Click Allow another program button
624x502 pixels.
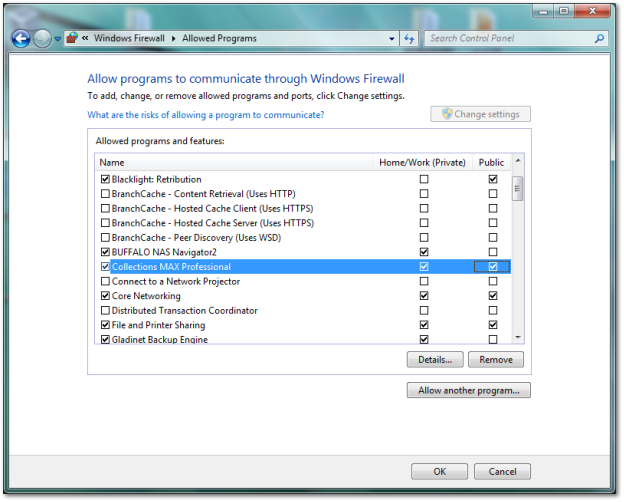point(468,391)
